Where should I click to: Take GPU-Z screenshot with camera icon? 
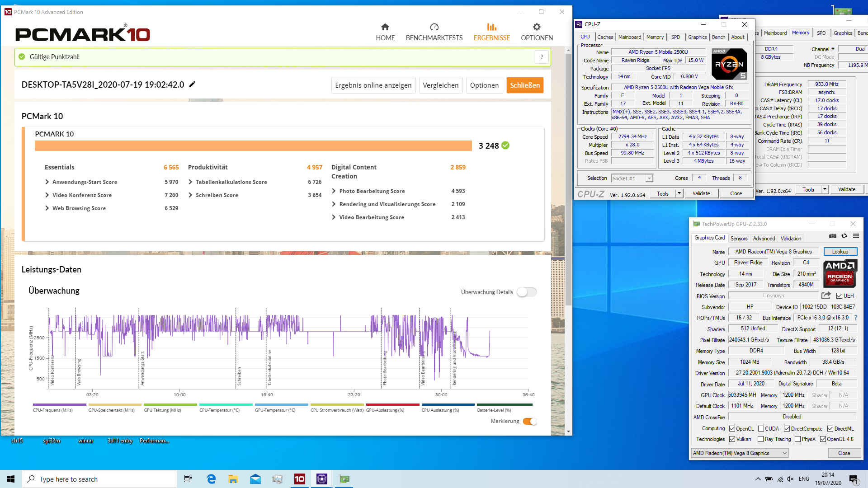pos(832,236)
